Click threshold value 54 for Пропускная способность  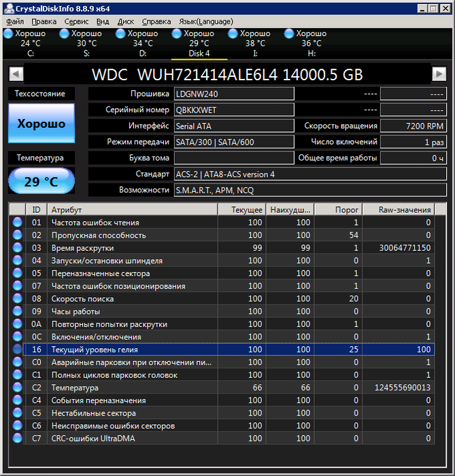354,235
